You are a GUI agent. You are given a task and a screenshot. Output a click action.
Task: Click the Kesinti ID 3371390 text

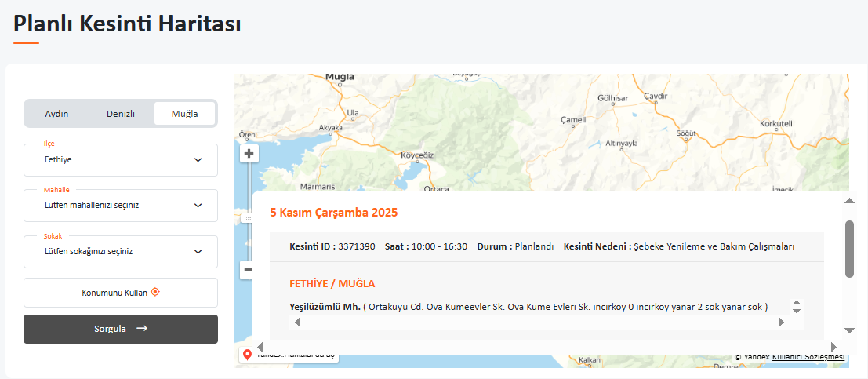332,246
